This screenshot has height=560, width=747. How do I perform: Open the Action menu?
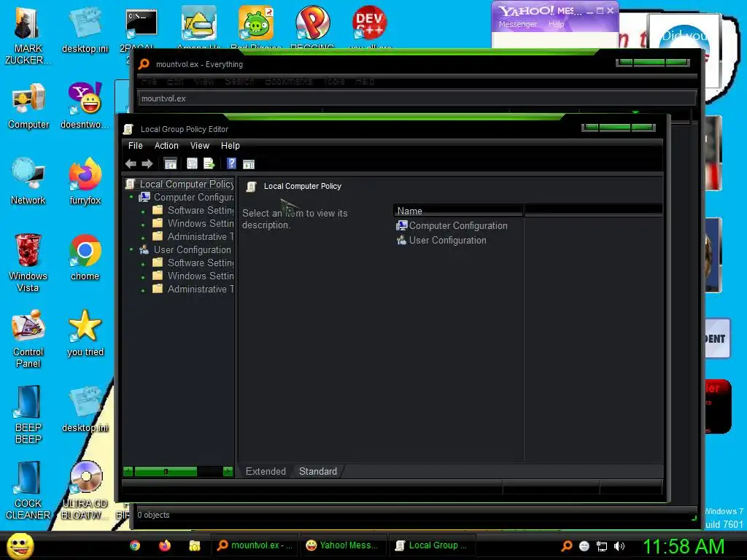coord(166,146)
